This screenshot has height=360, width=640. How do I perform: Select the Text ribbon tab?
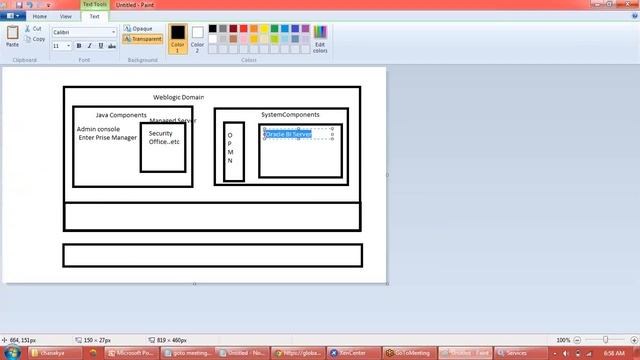click(94, 16)
